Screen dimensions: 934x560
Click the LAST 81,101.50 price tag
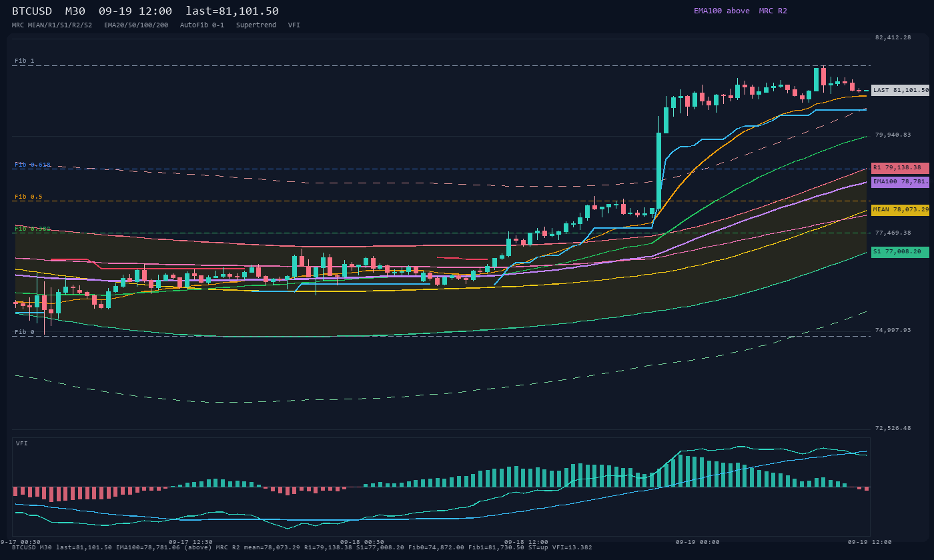[900, 90]
